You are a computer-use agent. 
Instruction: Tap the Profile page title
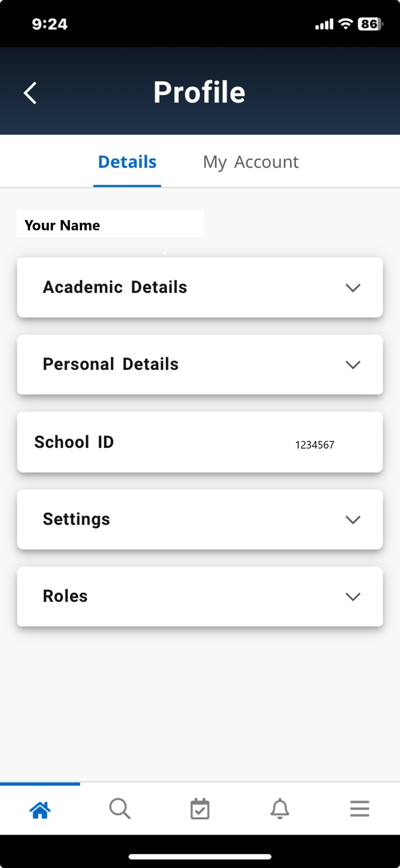pyautogui.click(x=199, y=92)
